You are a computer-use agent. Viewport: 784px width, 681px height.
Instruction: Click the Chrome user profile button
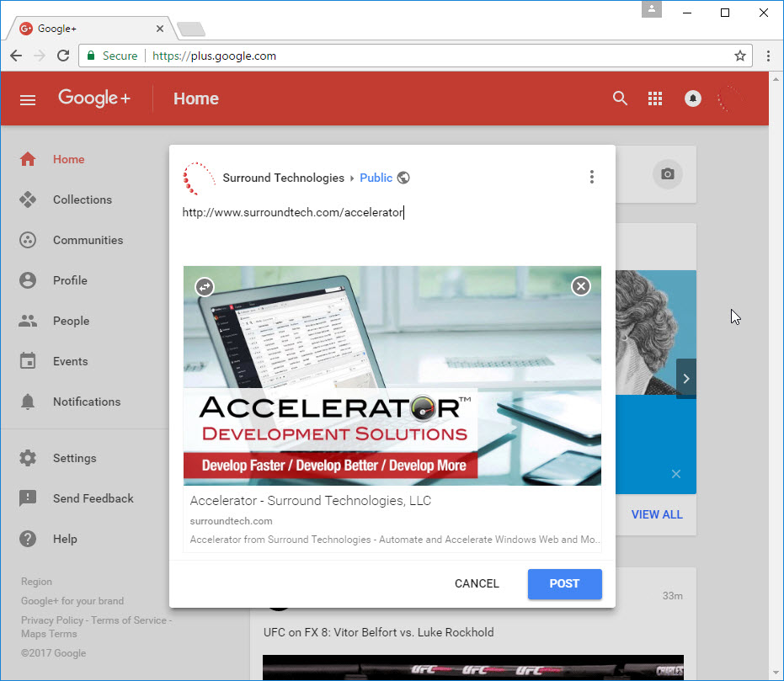point(652,9)
